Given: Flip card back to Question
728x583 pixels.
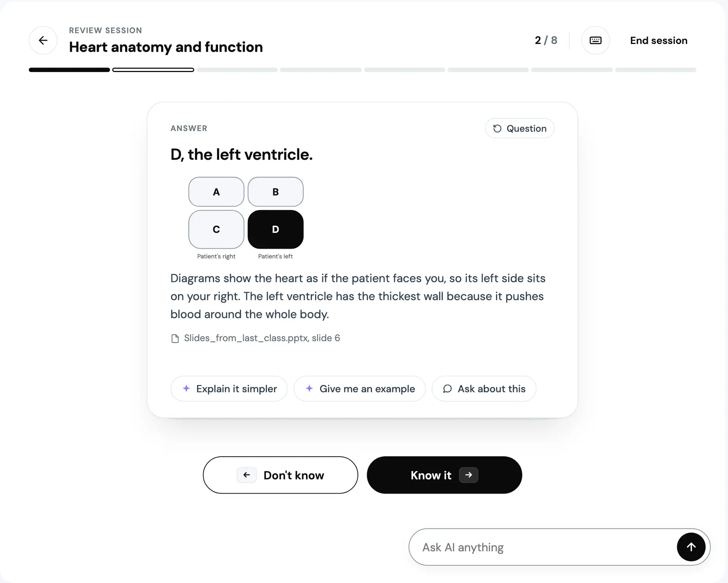Looking at the screenshot, I should point(519,129).
